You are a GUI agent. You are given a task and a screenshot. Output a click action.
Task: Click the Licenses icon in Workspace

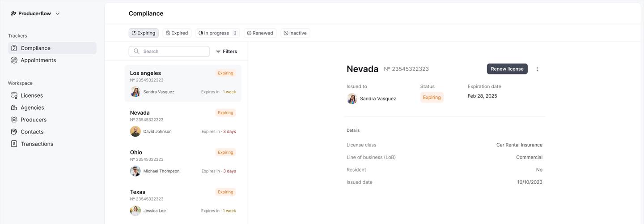(14, 95)
